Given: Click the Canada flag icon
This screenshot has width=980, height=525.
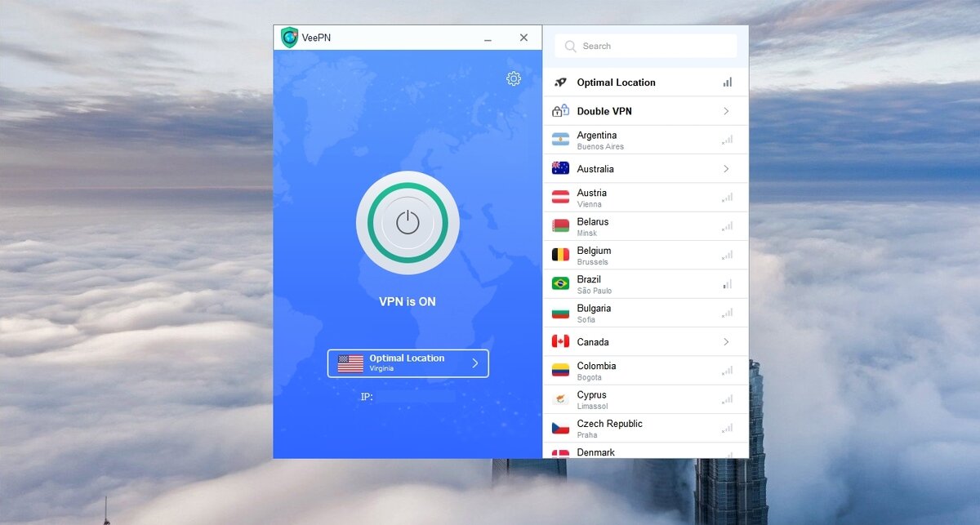Looking at the screenshot, I should [x=560, y=341].
